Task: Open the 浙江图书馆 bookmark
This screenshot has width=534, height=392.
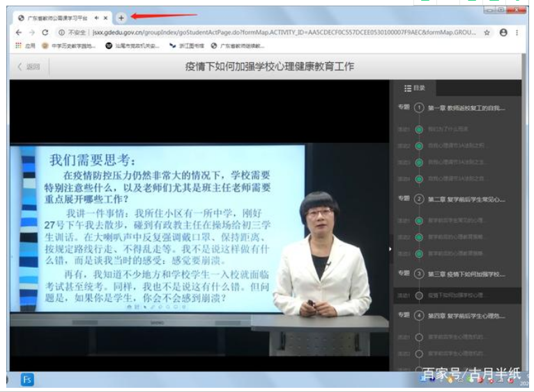Action: 187,45
